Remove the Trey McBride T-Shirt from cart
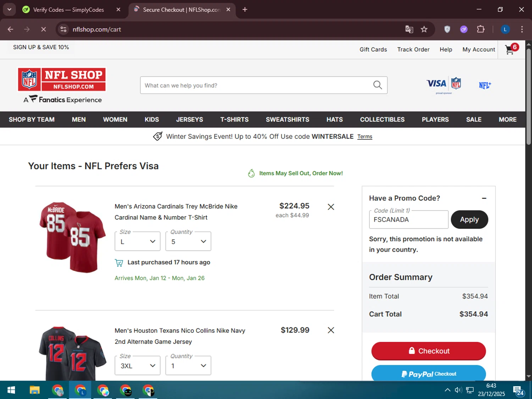Viewport: 532px width, 399px height. pyautogui.click(x=331, y=207)
